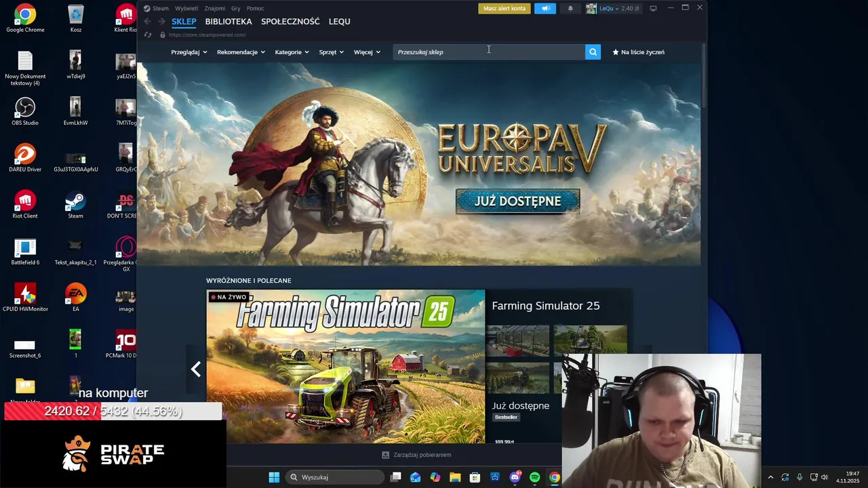
Task: Open Steam desktop shortcut
Action: pos(75,204)
